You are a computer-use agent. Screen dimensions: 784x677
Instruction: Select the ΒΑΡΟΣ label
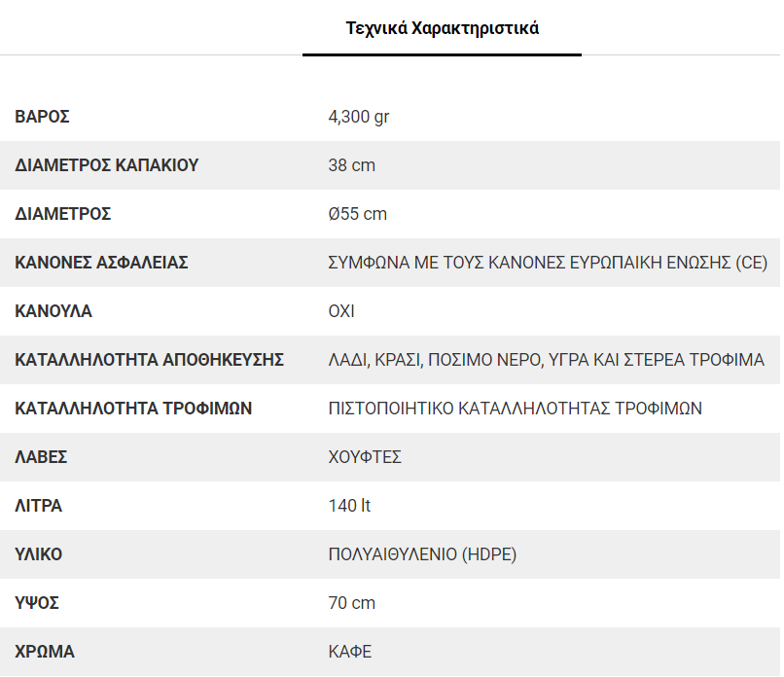click(x=42, y=117)
